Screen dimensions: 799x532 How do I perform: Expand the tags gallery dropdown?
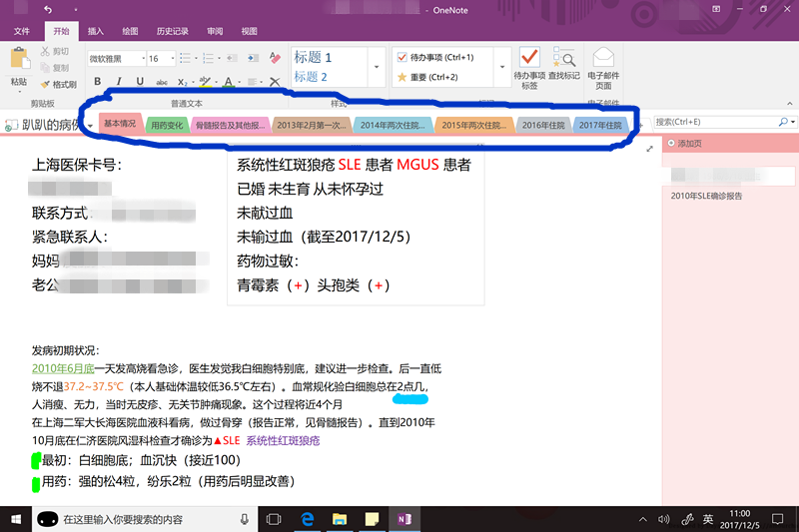click(502, 67)
